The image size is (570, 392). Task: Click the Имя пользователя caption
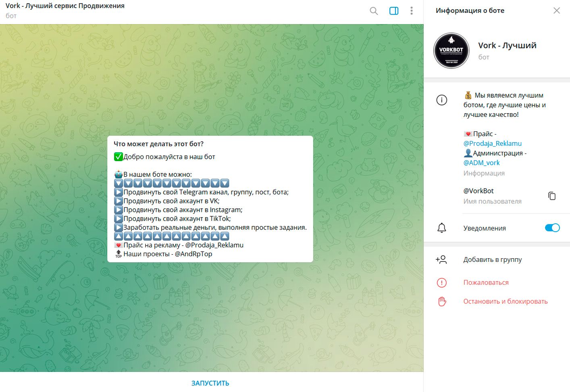tap(492, 201)
